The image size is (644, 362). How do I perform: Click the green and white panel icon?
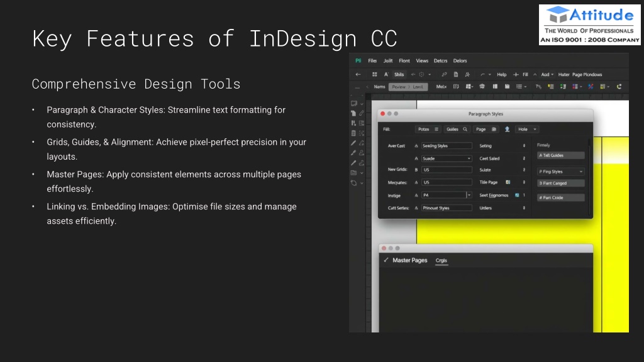pyautogui.click(x=563, y=87)
